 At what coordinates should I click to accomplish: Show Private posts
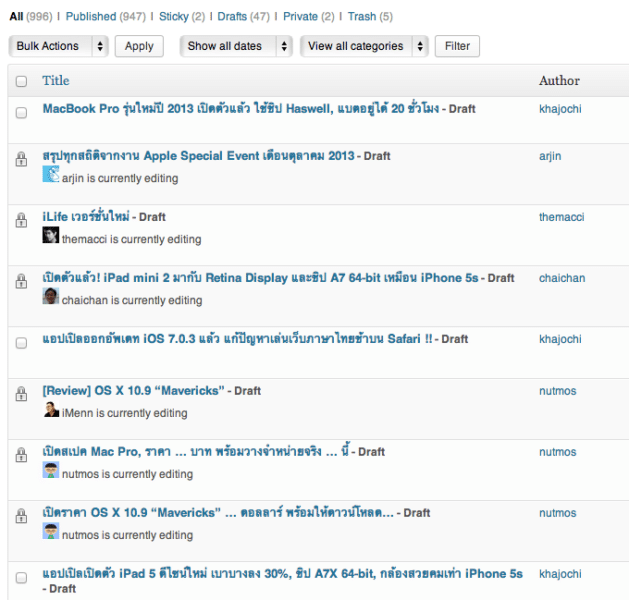point(300,16)
